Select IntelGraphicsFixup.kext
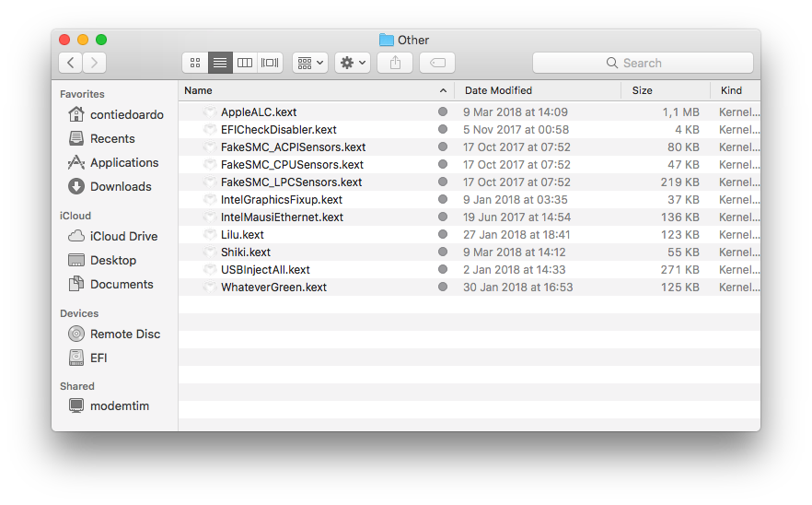 (281, 200)
